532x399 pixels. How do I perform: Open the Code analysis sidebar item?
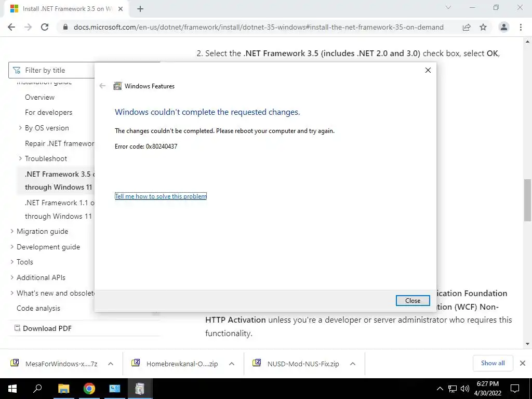click(x=38, y=309)
